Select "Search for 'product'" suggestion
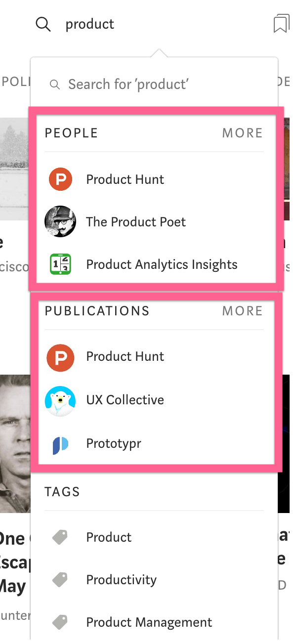The height and width of the screenshot is (644, 298). click(x=128, y=85)
